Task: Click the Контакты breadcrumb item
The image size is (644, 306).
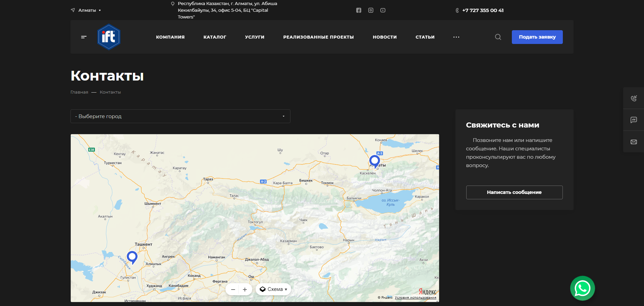Action: click(x=110, y=92)
